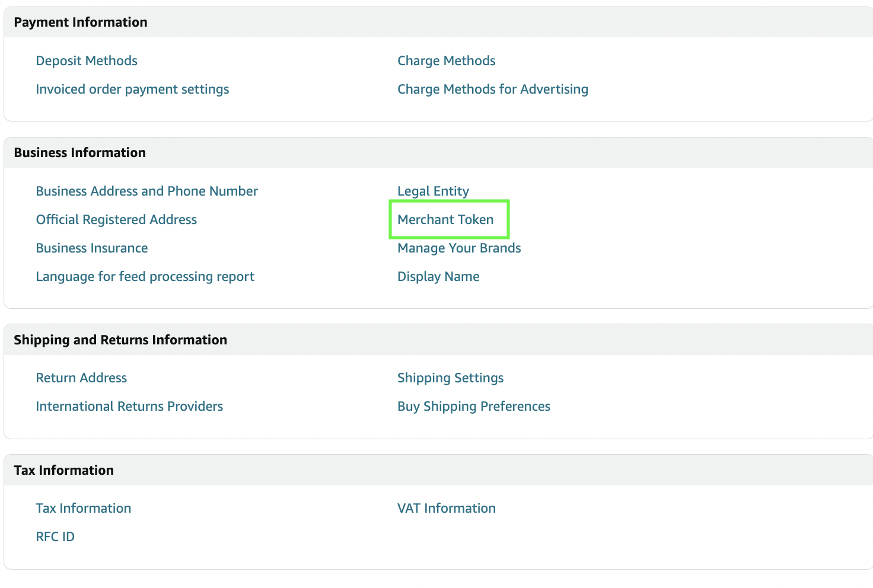Open Return Address settings
Image resolution: width=873 pixels, height=588 pixels.
pyautogui.click(x=81, y=378)
